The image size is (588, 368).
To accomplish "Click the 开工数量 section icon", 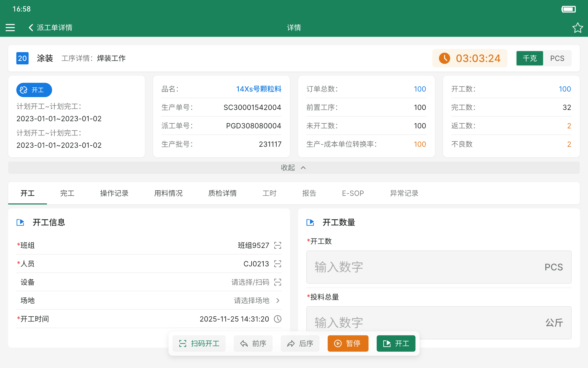I will pyautogui.click(x=310, y=222).
